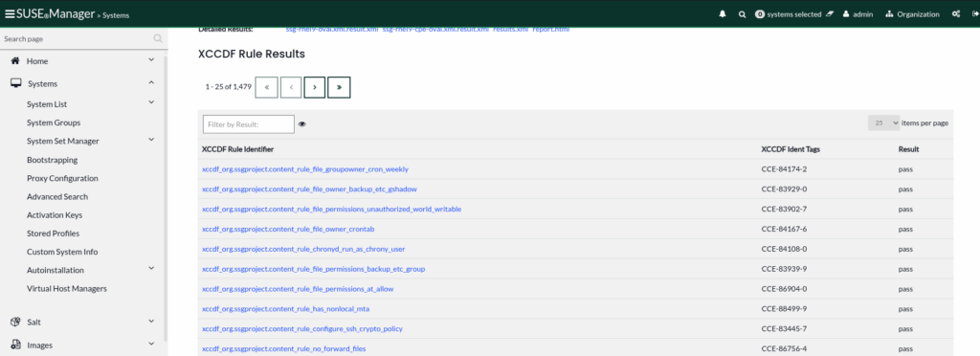Jump to last page of rule results
This screenshot has height=356, width=980.
point(340,87)
